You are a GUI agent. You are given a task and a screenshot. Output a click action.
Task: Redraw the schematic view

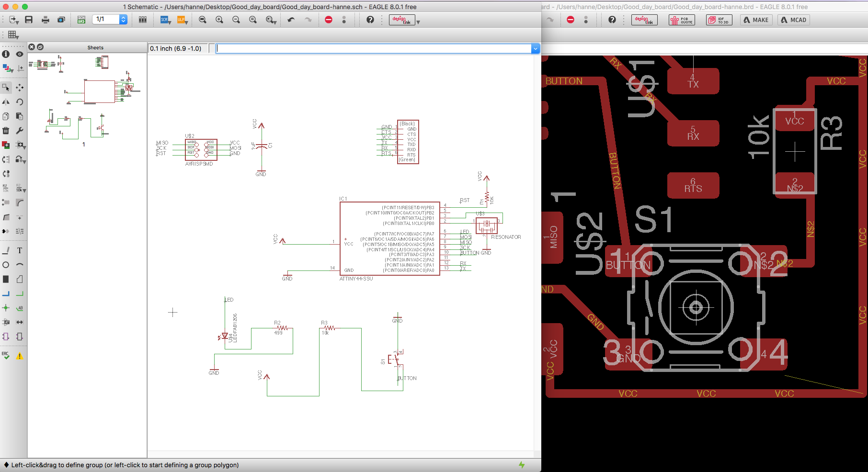coord(253,20)
